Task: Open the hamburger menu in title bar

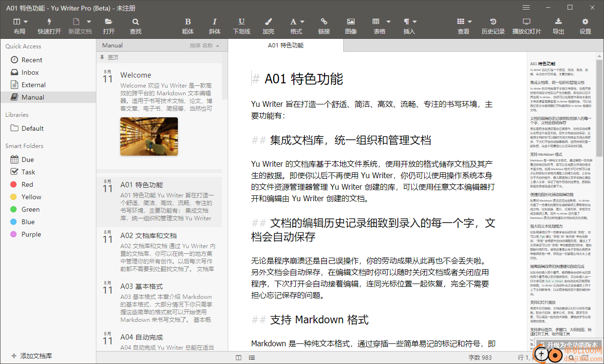Action: pos(526,7)
